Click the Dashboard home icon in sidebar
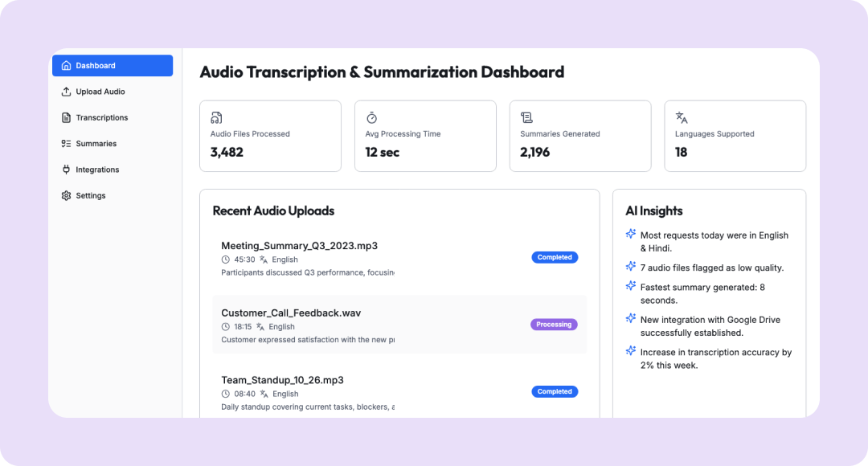 tap(66, 66)
